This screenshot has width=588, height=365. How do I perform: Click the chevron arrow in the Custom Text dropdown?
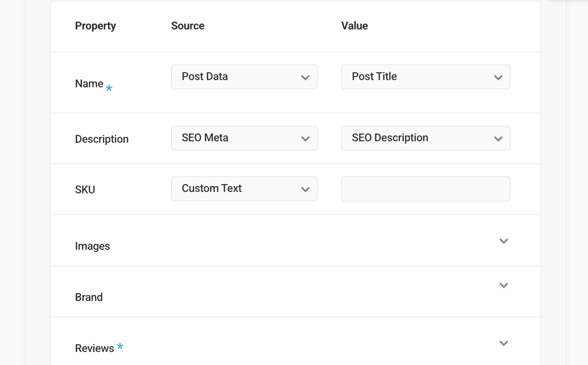[305, 189]
